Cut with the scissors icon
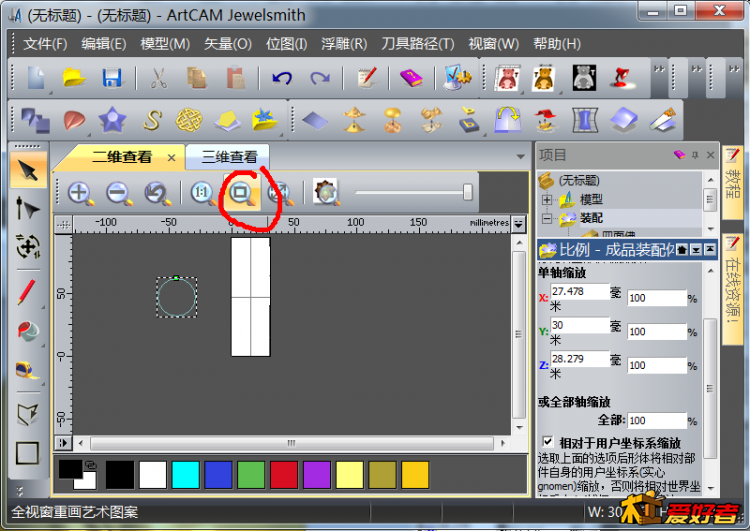 click(x=158, y=78)
